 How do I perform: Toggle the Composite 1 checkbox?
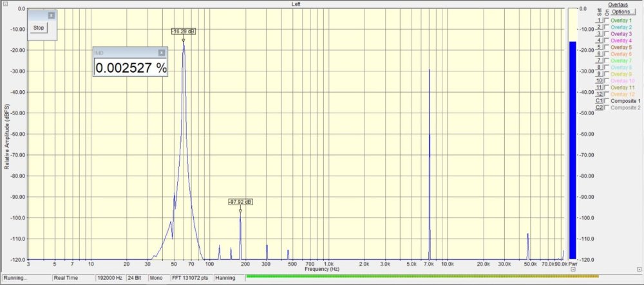click(606, 101)
